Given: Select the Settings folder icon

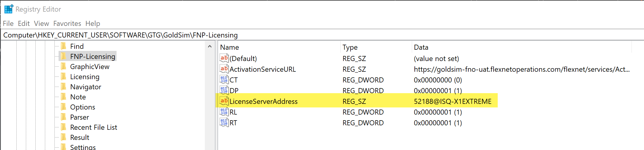Looking at the screenshot, I should (63, 147).
